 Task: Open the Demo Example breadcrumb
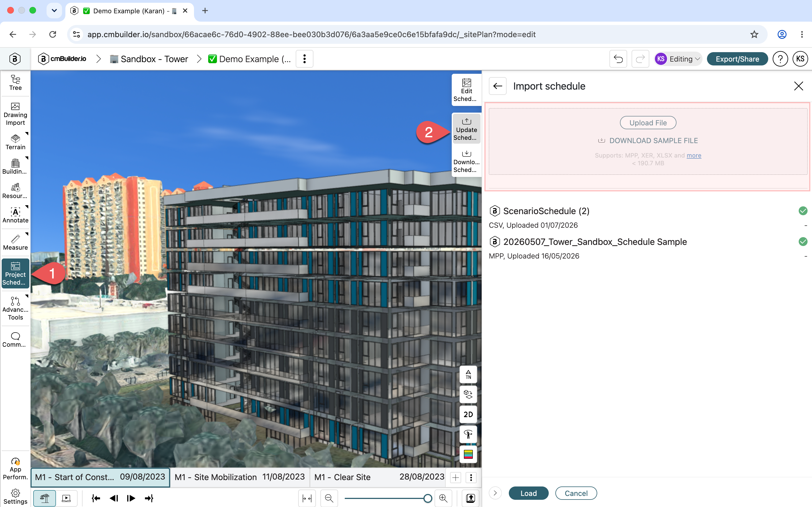pyautogui.click(x=250, y=59)
